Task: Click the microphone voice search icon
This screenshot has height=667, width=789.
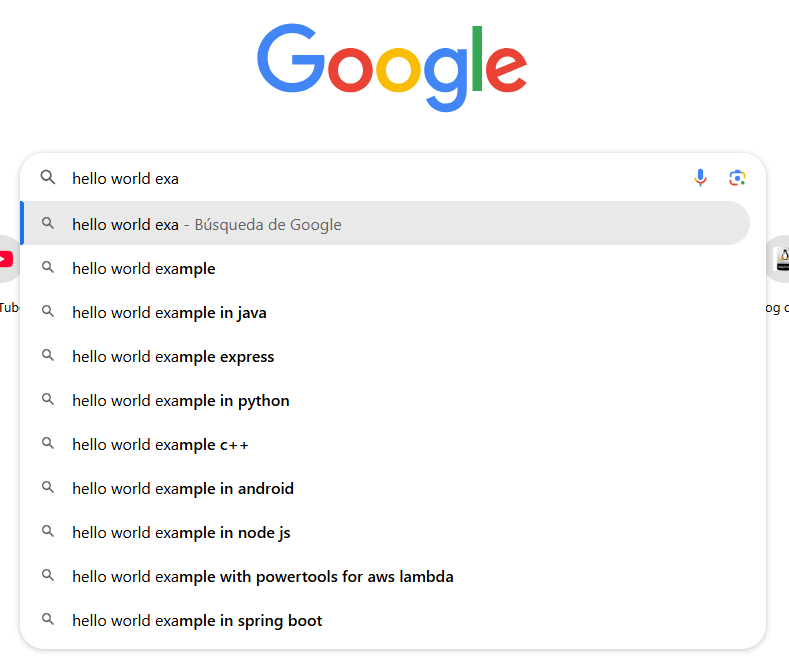Action: click(700, 178)
